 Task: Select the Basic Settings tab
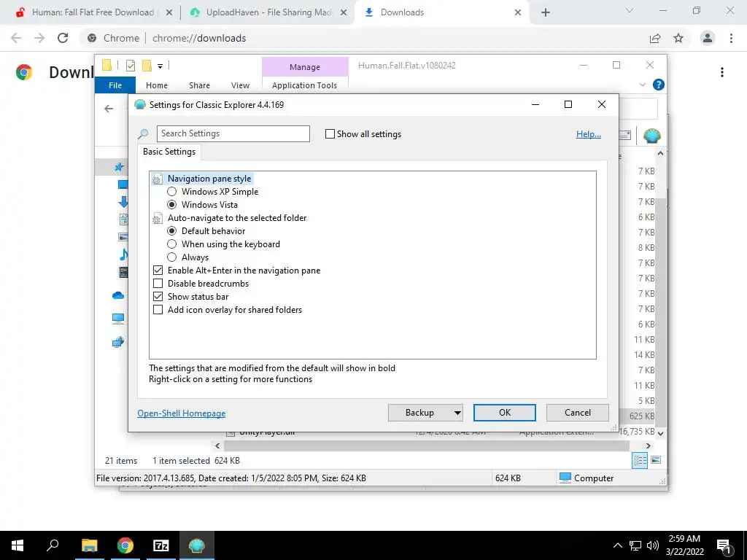[x=169, y=152]
